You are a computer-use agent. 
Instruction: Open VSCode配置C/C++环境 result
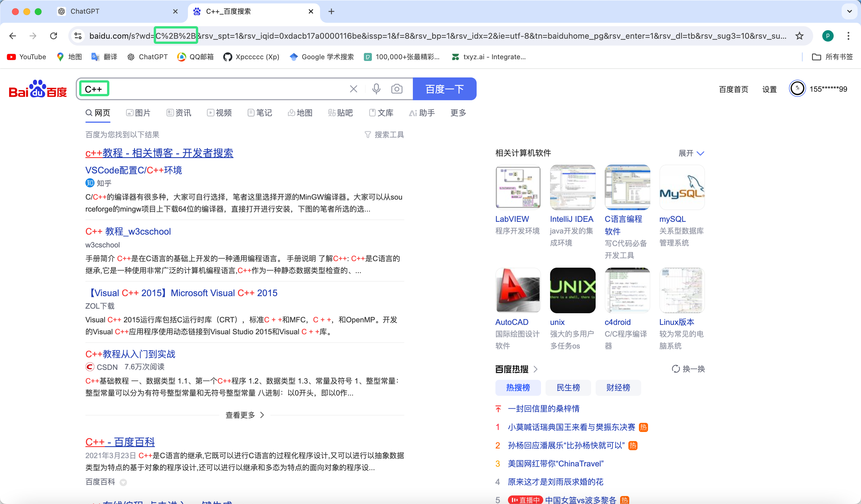134,170
